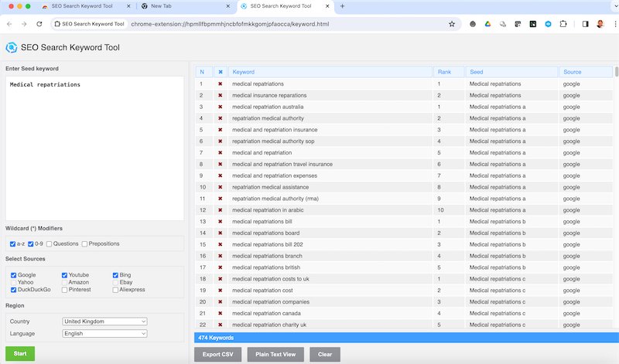Image resolution: width=619 pixels, height=364 pixels.
Task: Open the Chrome Extensions puzzle icon
Action: pyautogui.click(x=565, y=24)
